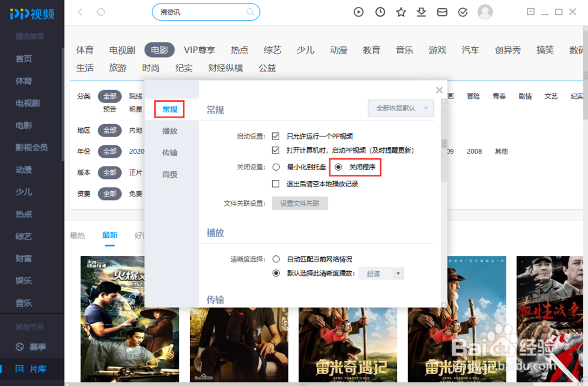Open the sign-in check icon
588x386 pixels.
pyautogui.click(x=463, y=12)
